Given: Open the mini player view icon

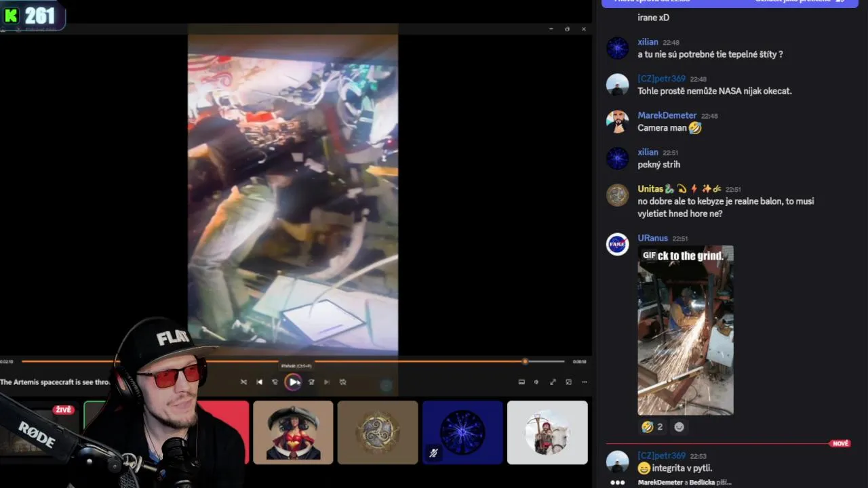Looking at the screenshot, I should tap(568, 382).
